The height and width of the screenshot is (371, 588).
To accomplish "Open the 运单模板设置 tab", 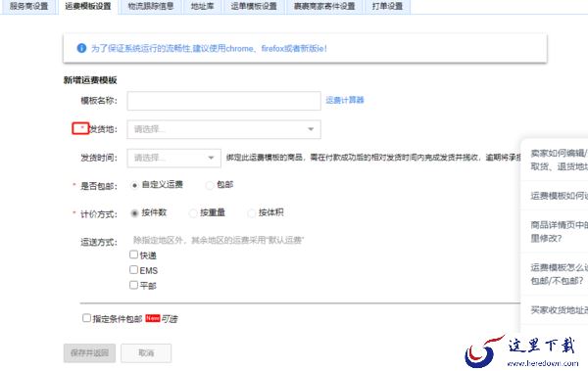I will [x=254, y=7].
